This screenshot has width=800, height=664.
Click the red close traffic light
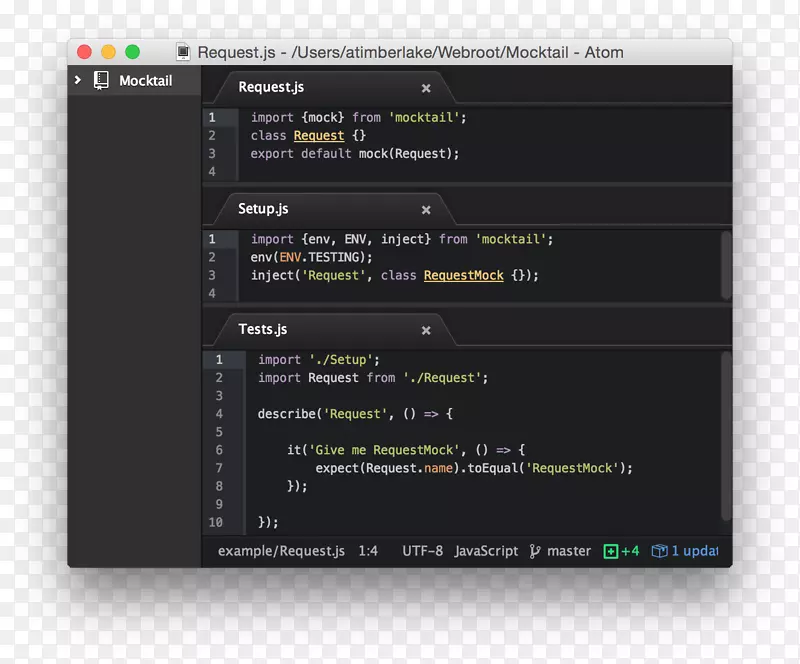pyautogui.click(x=84, y=50)
